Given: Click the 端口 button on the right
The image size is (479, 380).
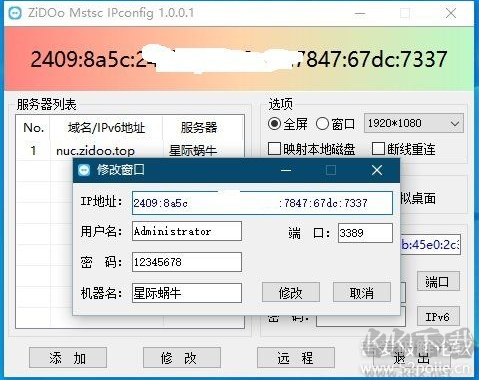Looking at the screenshot, I should 438,281.
